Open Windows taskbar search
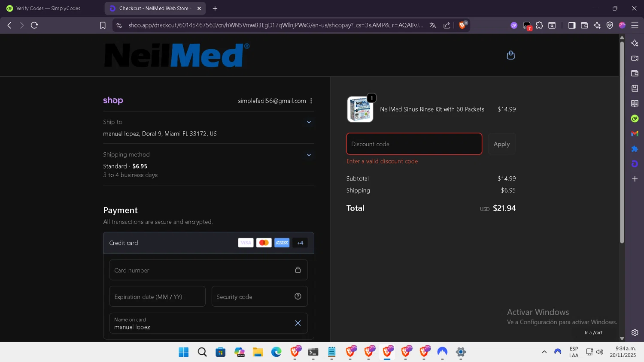Viewport: 644px width, 362px height. coord(202,352)
